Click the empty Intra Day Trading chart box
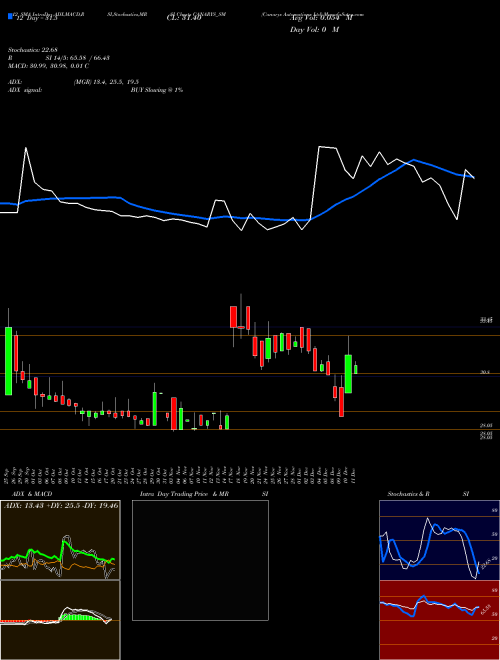500x660 pixels. [x=200, y=560]
